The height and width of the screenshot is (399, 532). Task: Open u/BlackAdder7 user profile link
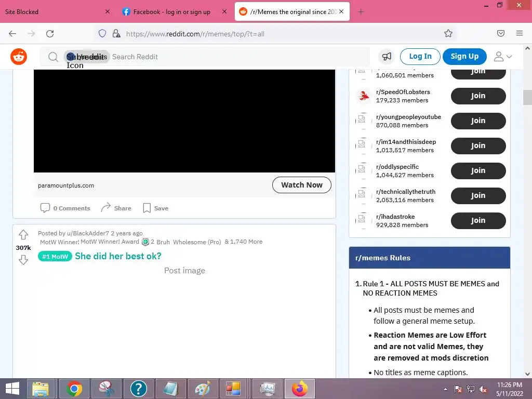[88, 233]
